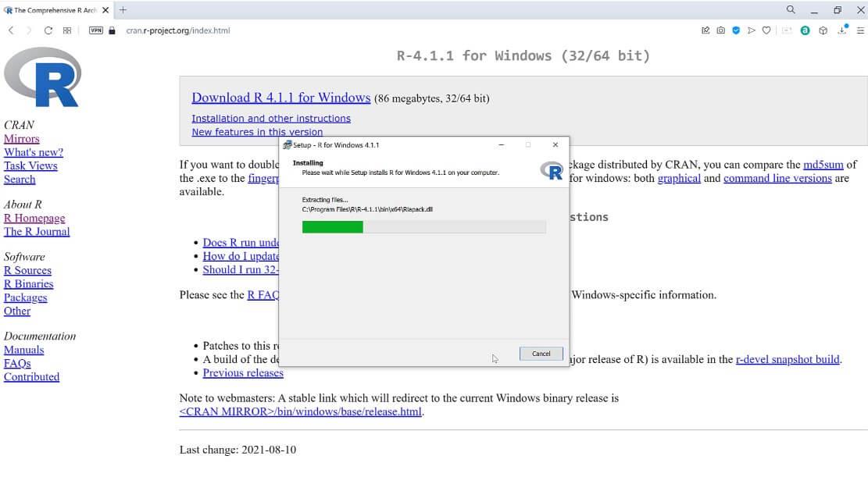Open the new tab plus button
This screenshot has height=502, width=868.
(x=123, y=10)
